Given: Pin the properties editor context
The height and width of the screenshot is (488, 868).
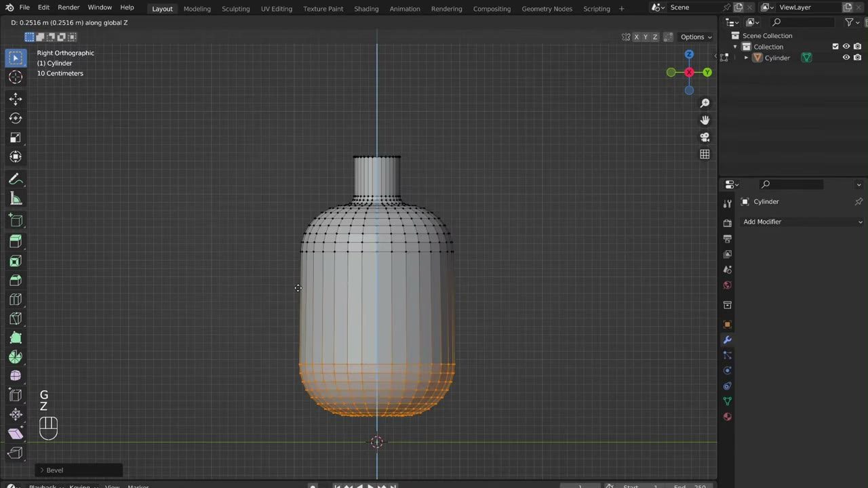Looking at the screenshot, I should [859, 201].
